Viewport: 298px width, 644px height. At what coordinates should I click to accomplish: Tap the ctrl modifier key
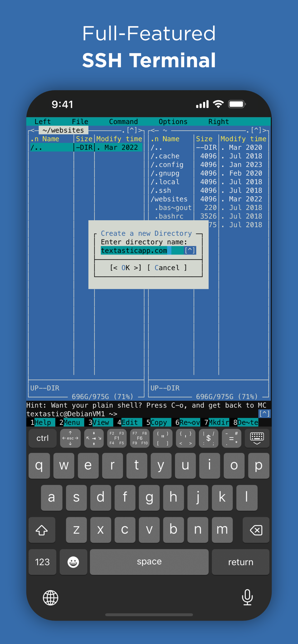(43, 438)
